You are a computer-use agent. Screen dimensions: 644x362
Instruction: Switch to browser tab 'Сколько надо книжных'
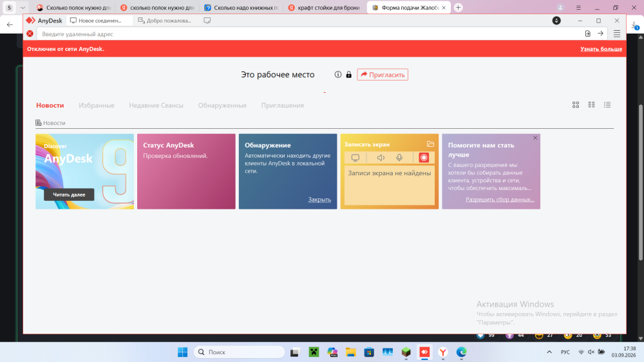[x=242, y=7]
